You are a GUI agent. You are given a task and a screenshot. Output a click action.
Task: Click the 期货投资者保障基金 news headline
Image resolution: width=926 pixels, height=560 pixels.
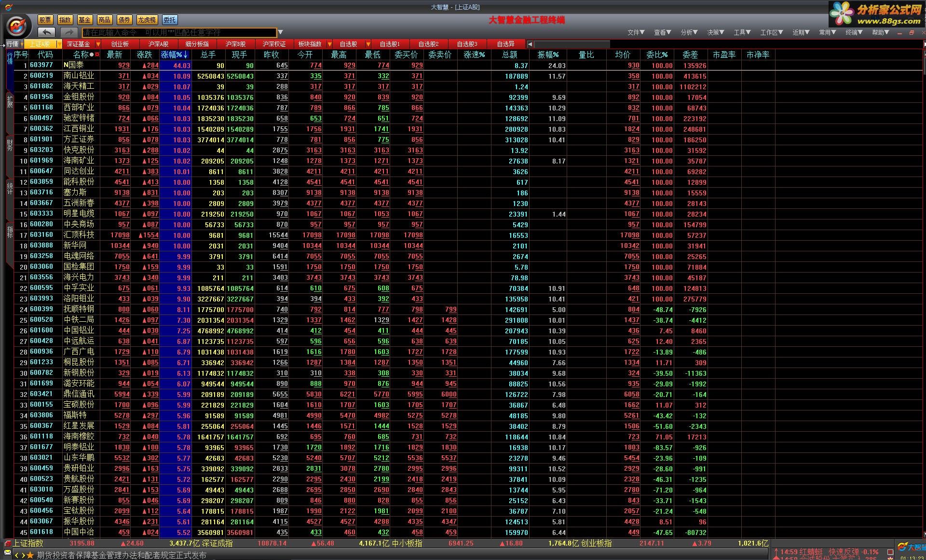(122, 555)
